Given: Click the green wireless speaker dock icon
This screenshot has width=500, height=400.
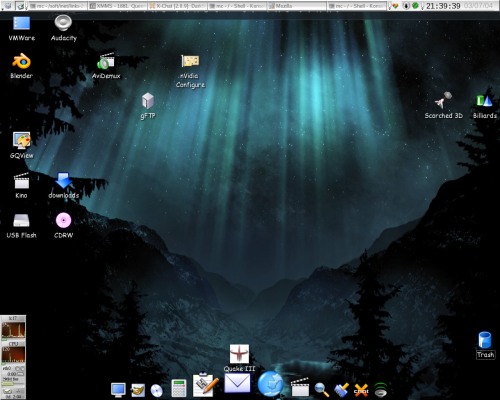Looking at the screenshot, I should coord(380,390).
